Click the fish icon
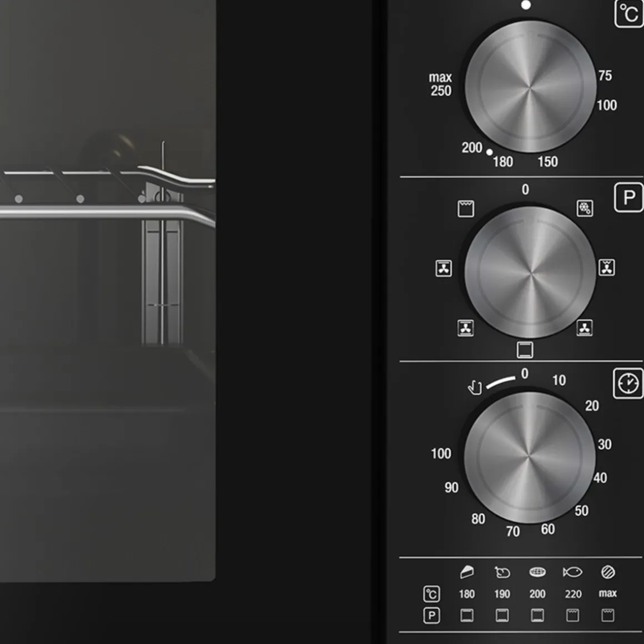Screen dimensions: 644x644 pos(572,572)
